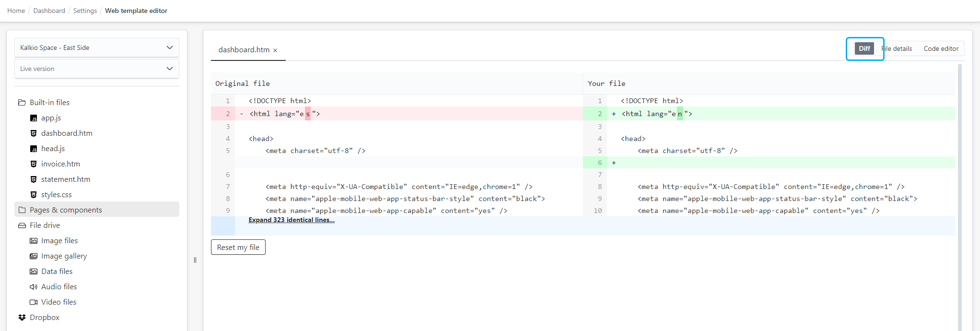Go to Settings breadcrumb
Image resolution: width=980 pixels, height=331 pixels.
click(85, 11)
